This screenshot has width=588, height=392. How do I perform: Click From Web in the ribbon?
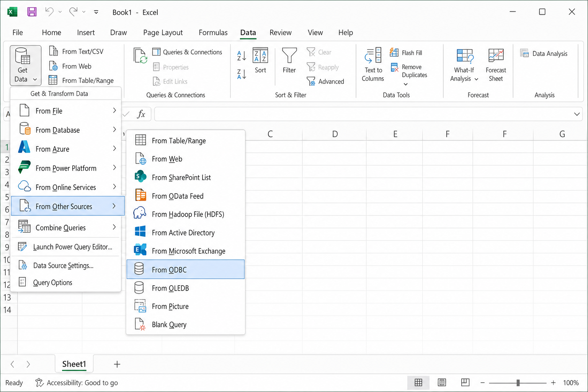(70, 66)
